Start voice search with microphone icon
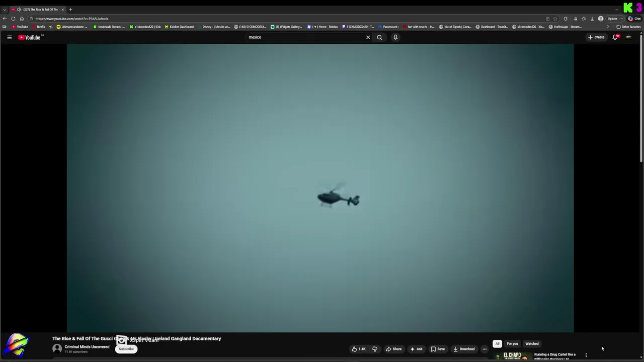The height and width of the screenshot is (362, 644). pyautogui.click(x=395, y=37)
